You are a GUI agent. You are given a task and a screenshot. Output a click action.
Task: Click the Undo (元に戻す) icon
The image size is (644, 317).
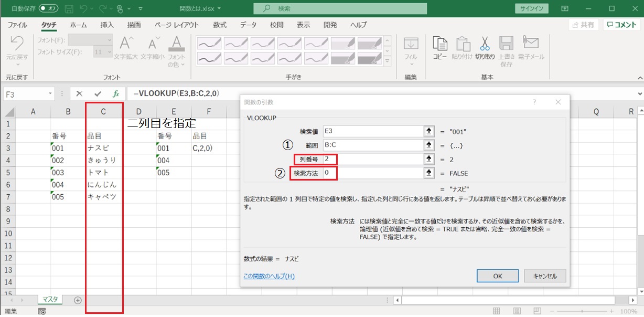pyautogui.click(x=17, y=45)
